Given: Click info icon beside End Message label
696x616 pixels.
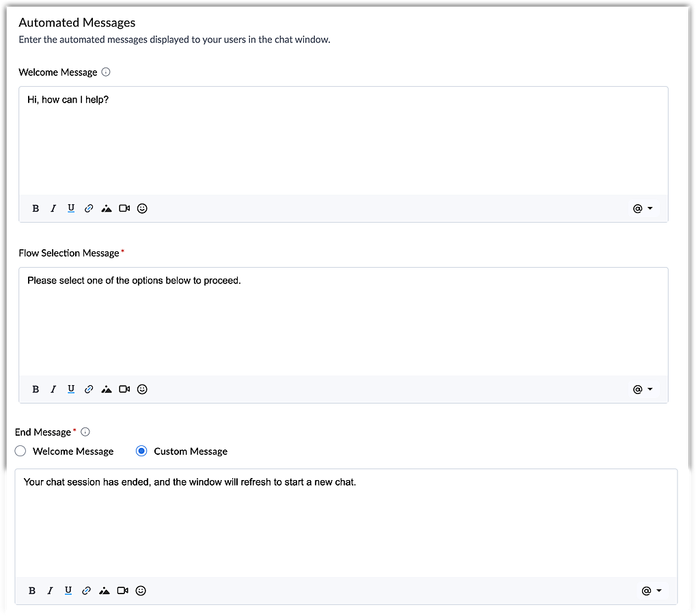Looking at the screenshot, I should pyautogui.click(x=85, y=432).
